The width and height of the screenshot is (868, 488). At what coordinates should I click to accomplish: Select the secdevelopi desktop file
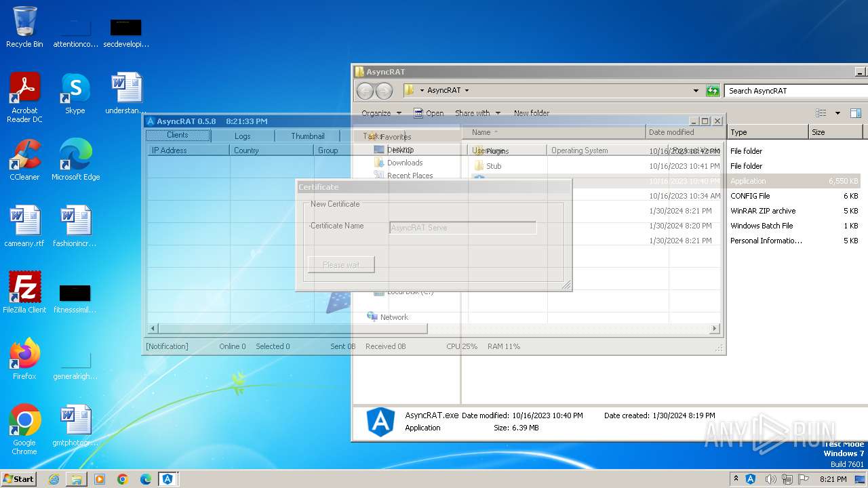[x=126, y=33]
